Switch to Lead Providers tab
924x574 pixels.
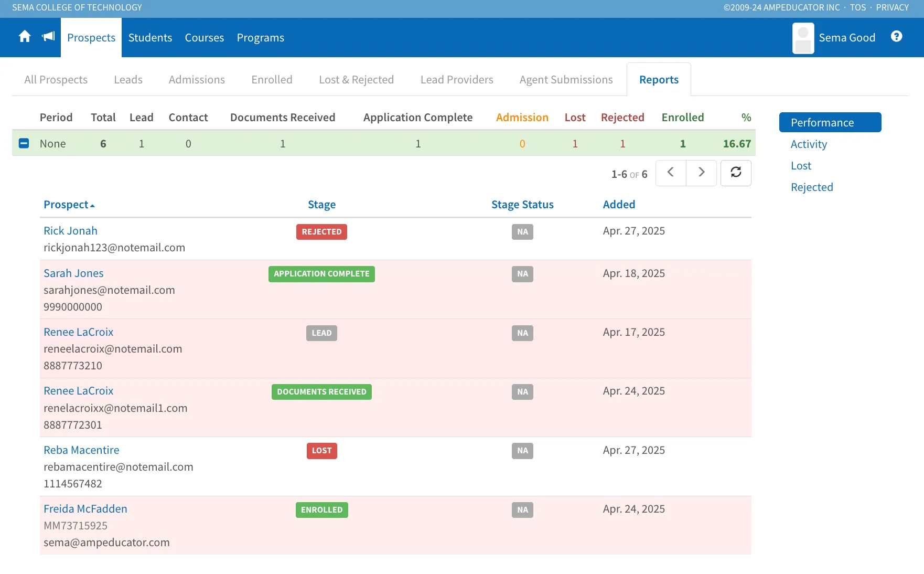pos(457,80)
